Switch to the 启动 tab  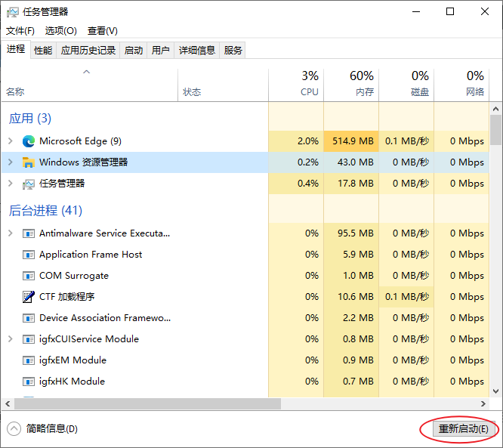tap(134, 51)
